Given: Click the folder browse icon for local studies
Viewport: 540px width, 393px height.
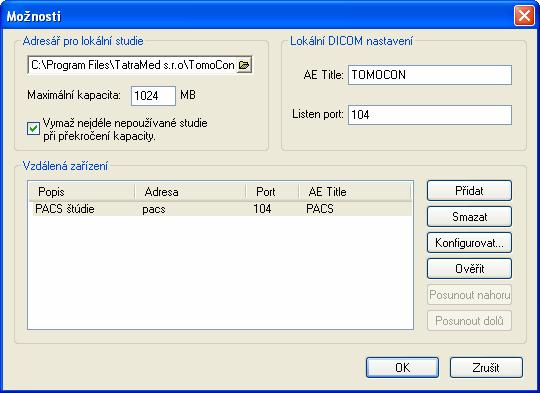Looking at the screenshot, I should pos(244,65).
